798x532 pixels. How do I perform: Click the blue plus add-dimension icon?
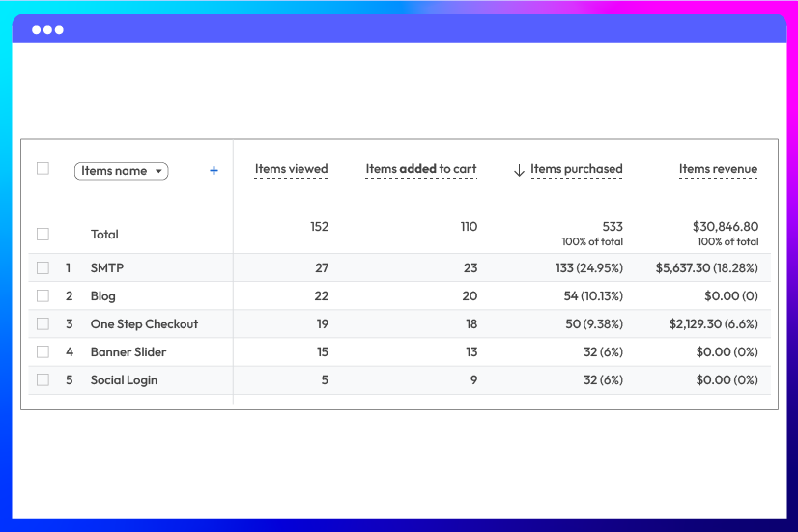tap(214, 171)
